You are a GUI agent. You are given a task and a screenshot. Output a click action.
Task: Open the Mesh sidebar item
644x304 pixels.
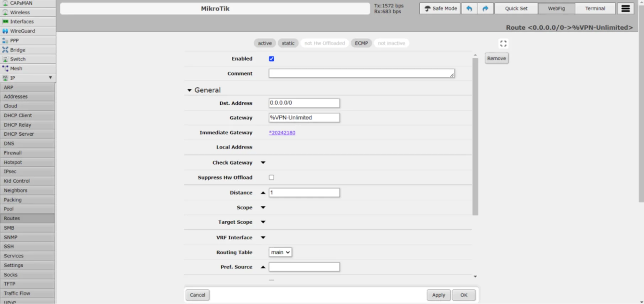click(16, 68)
